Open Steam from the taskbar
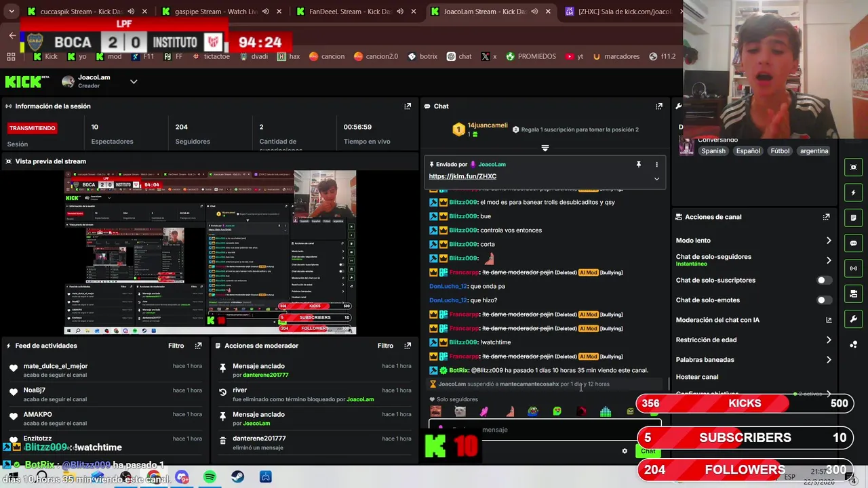 point(237,477)
